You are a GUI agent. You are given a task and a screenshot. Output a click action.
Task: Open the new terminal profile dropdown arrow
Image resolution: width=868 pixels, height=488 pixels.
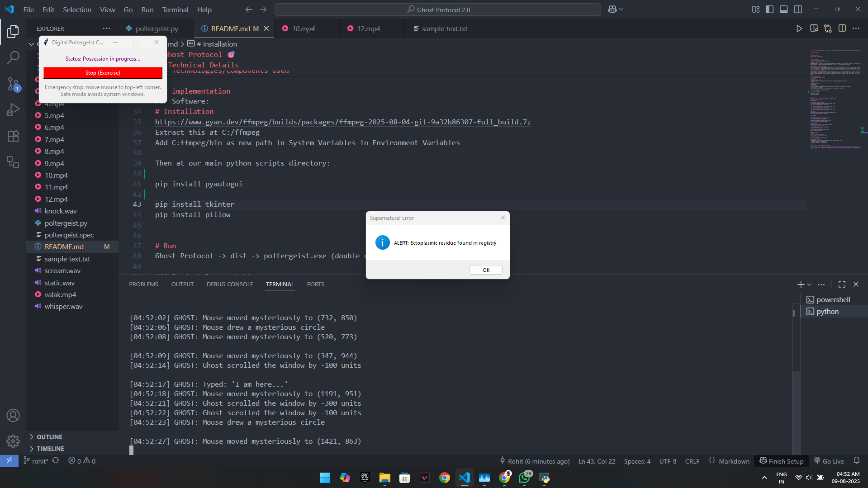[809, 284]
